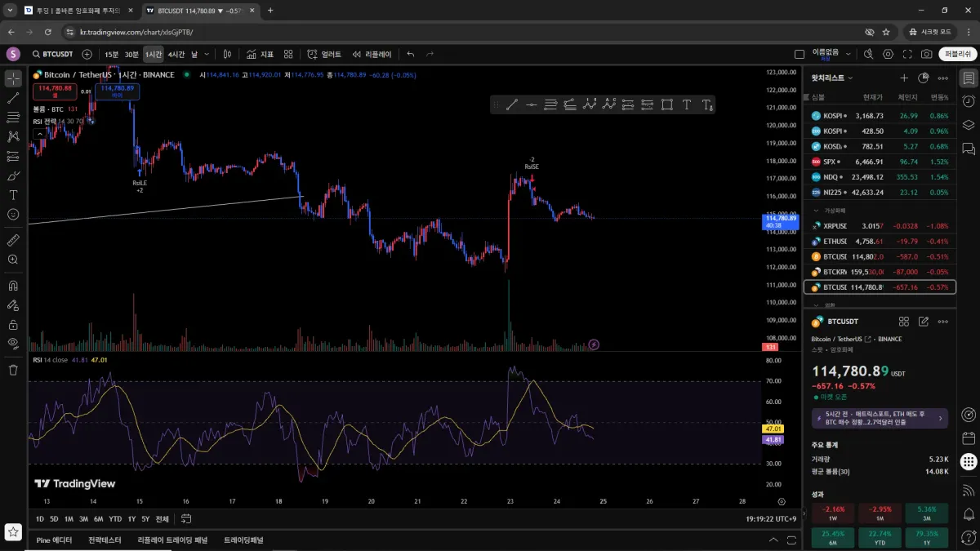This screenshot has width=980, height=551.
Task: Collapse the cryptocurrency watchlist section
Action: (x=816, y=211)
